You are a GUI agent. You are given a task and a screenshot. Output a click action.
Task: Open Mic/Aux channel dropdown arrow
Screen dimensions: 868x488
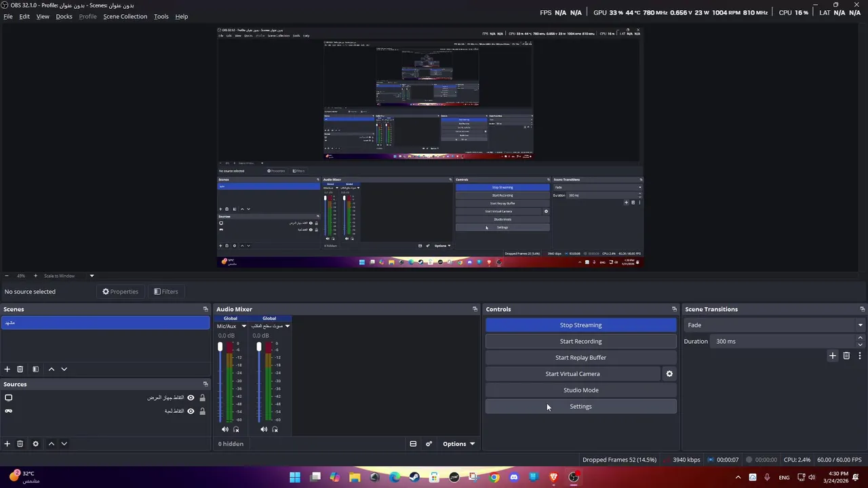(244, 326)
